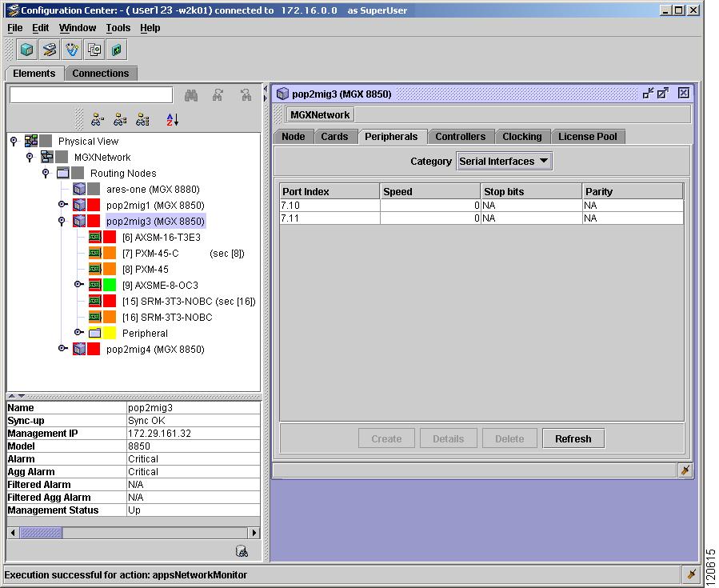Click the third main toolbar icon
Screen dimensions: 719x588
coord(72,50)
